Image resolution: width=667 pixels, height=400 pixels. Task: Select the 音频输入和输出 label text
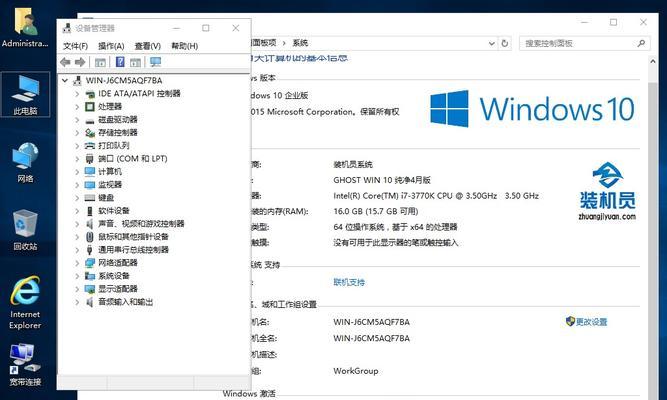tap(125, 302)
